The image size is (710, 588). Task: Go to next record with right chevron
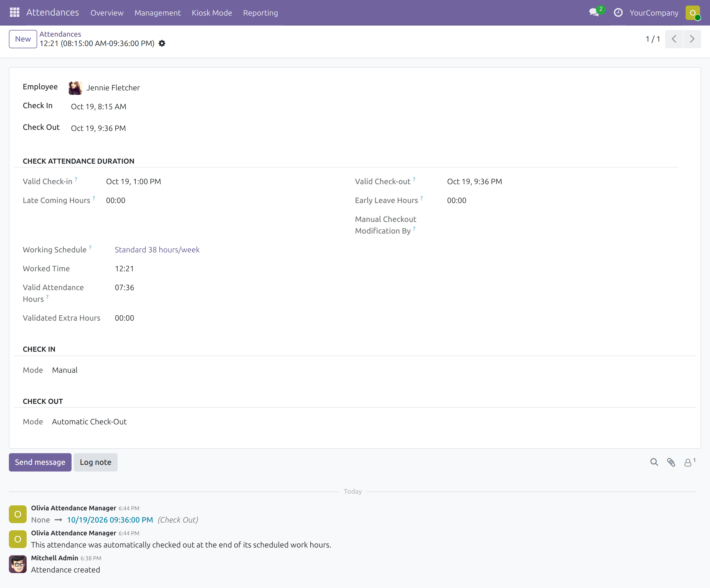click(692, 39)
